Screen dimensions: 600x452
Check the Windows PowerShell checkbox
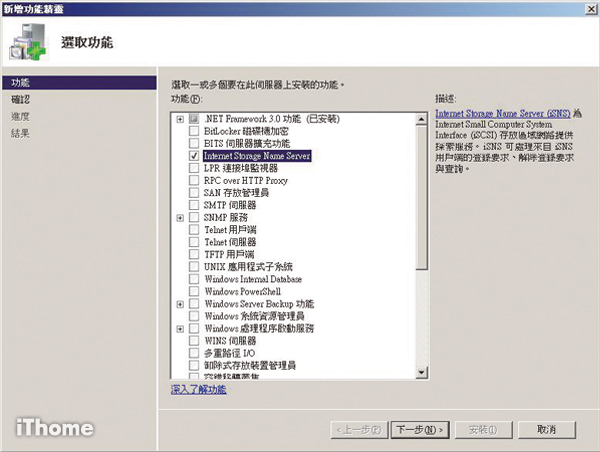point(194,291)
